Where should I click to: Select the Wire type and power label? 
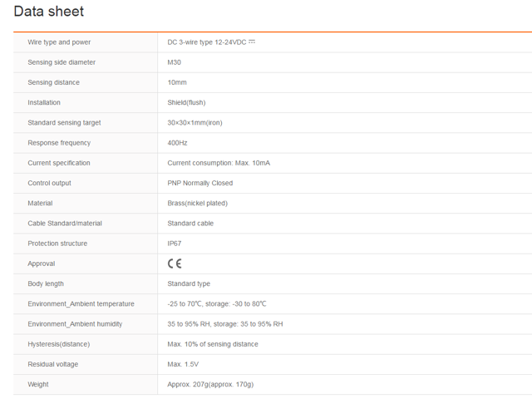[x=59, y=42]
